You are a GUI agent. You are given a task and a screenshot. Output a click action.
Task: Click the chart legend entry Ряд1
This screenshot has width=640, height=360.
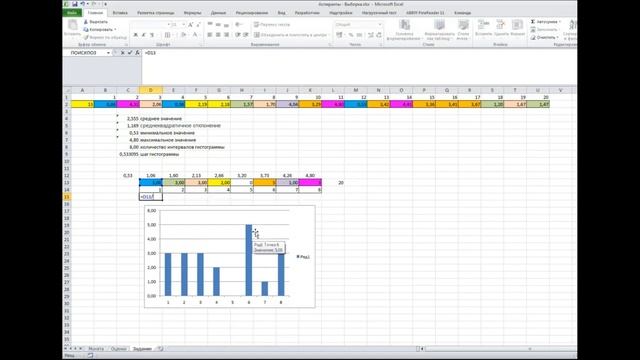303,257
